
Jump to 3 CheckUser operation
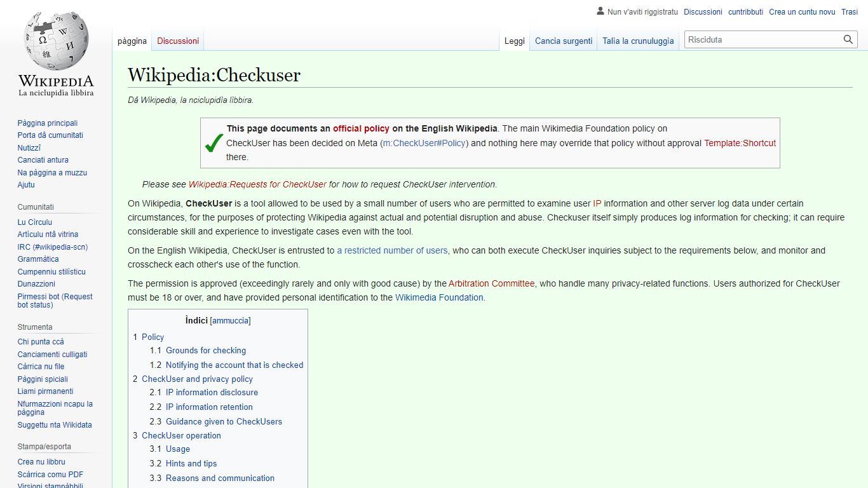click(x=177, y=435)
